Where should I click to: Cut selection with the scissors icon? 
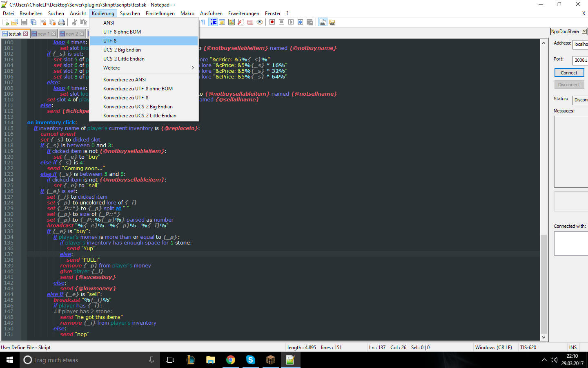[74, 22]
